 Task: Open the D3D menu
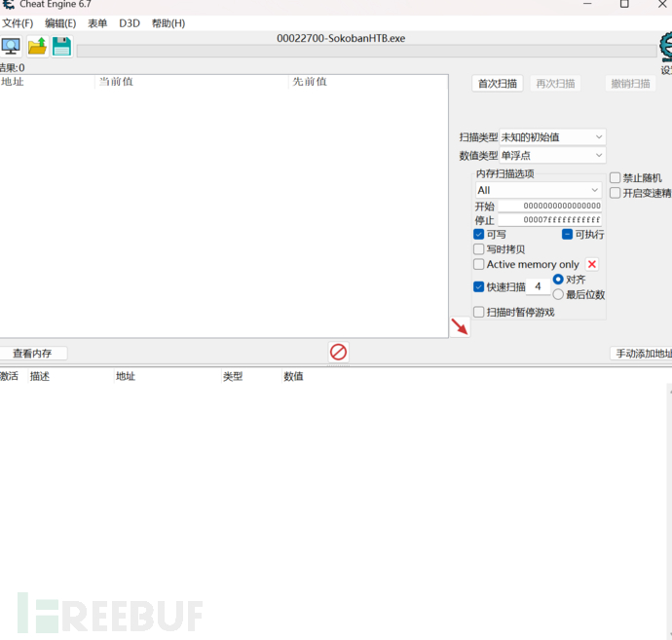[130, 23]
